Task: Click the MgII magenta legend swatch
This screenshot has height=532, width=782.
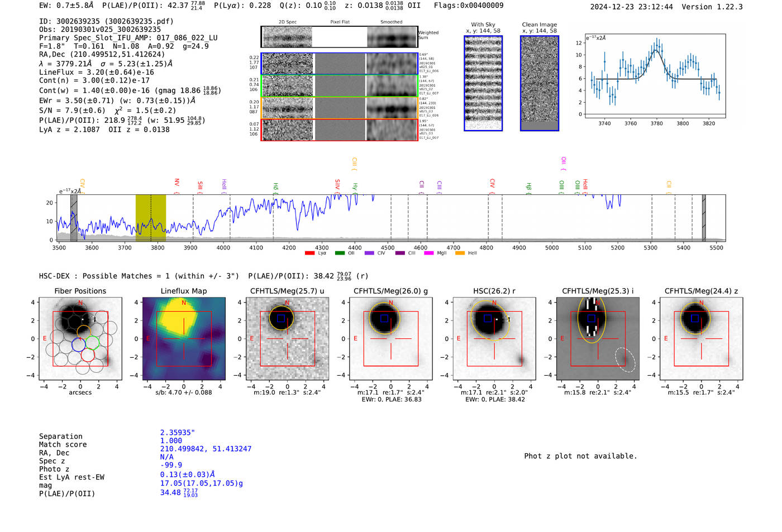Action: [x=429, y=253]
